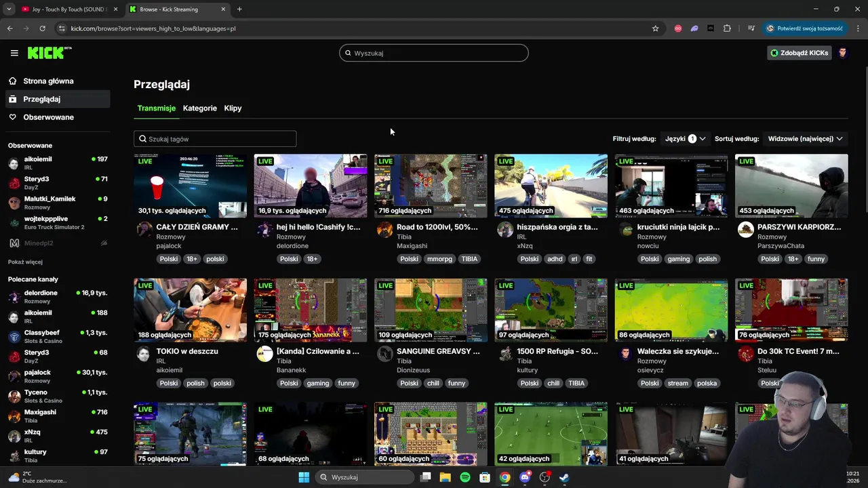Click the site information icon in address bar
The image size is (868, 488).
tap(62, 28)
